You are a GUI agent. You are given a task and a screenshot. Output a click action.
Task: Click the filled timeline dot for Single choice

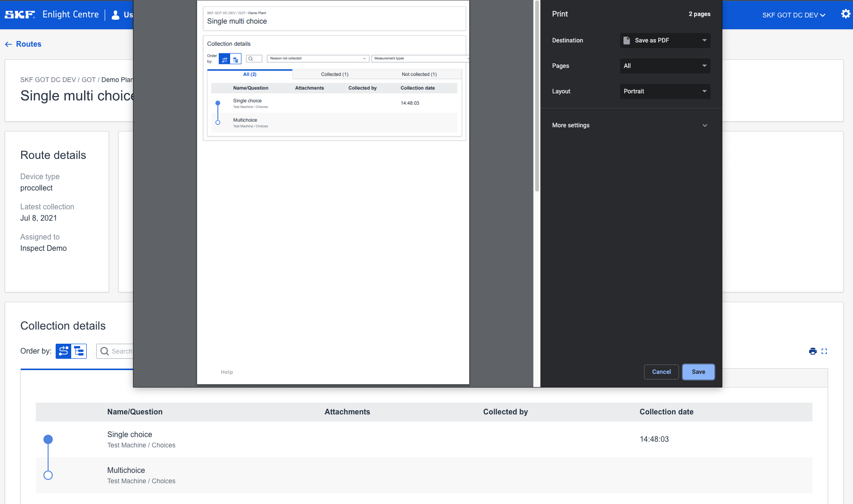click(48, 439)
